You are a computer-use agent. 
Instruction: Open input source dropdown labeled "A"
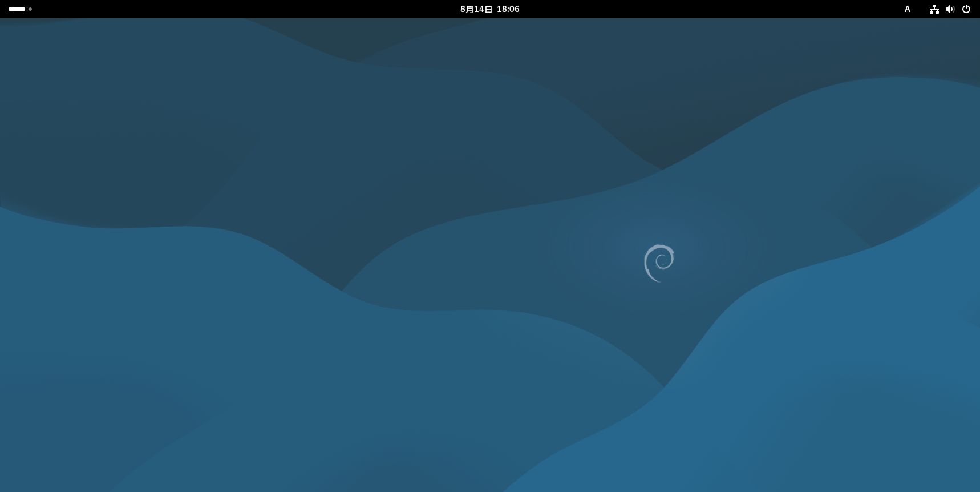[x=907, y=9]
